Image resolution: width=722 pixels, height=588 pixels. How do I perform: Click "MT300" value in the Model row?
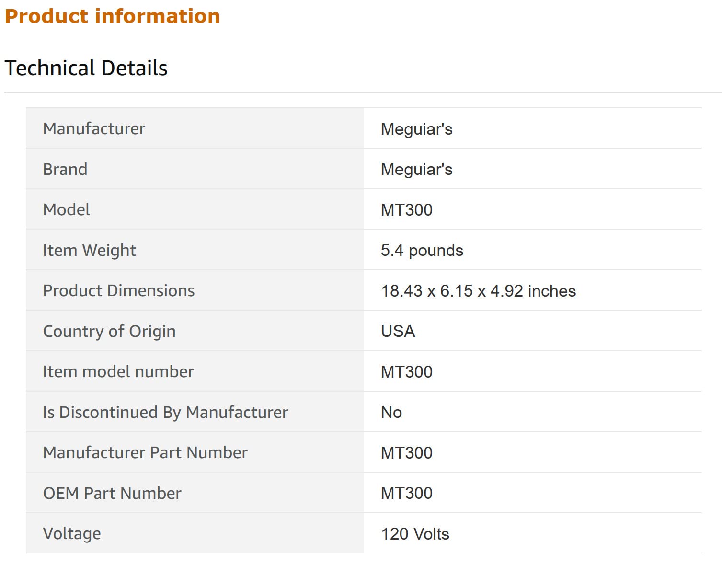point(406,210)
